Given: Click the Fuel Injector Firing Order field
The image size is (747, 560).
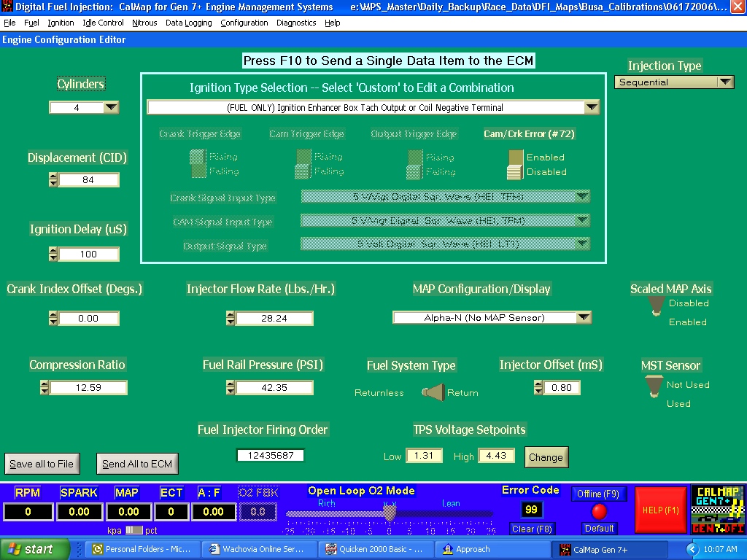Looking at the screenshot, I should pos(270,455).
